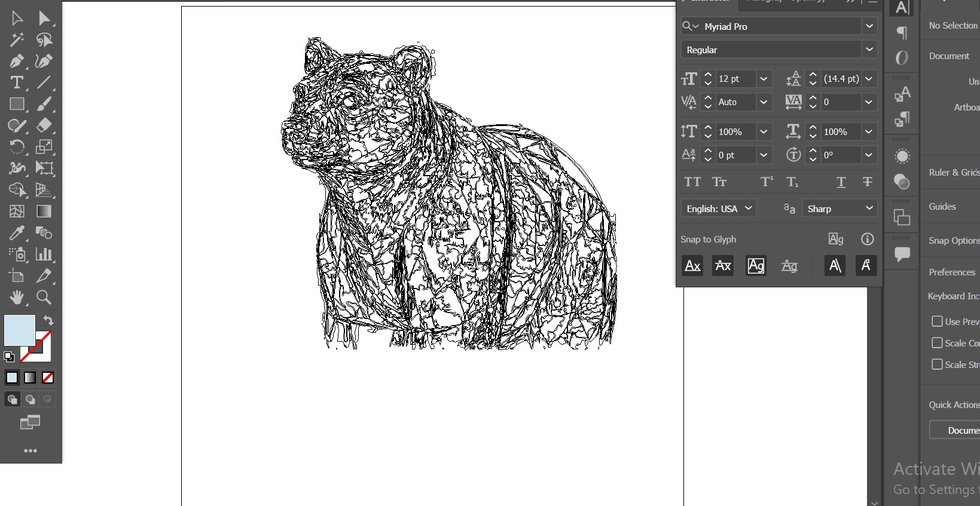Select the Direct Selection tool

click(44, 18)
